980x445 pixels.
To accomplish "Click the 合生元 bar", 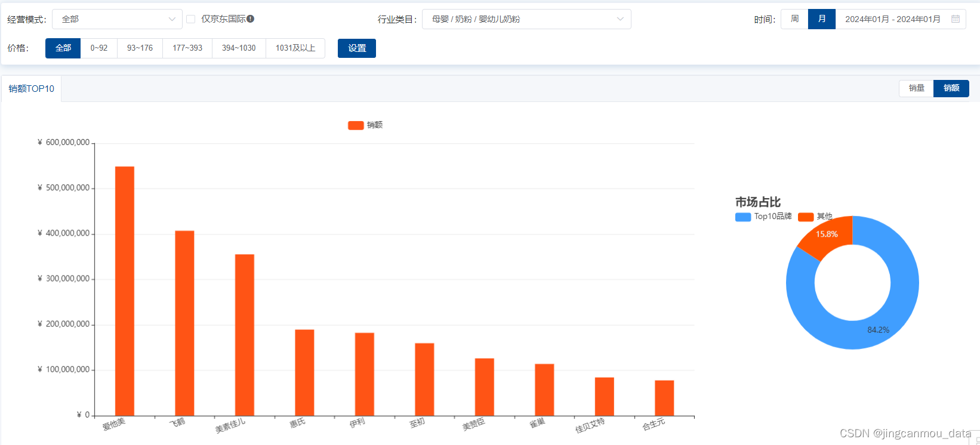I will pos(664,398).
